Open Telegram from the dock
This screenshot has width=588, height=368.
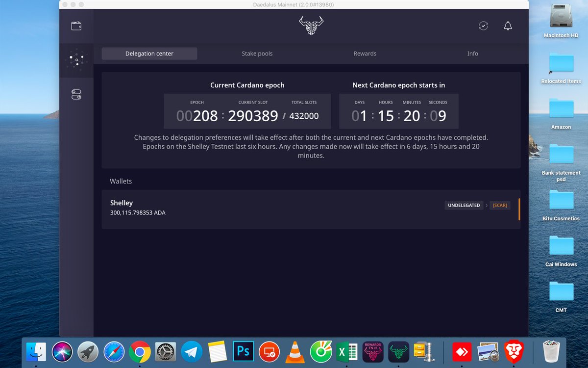point(192,352)
